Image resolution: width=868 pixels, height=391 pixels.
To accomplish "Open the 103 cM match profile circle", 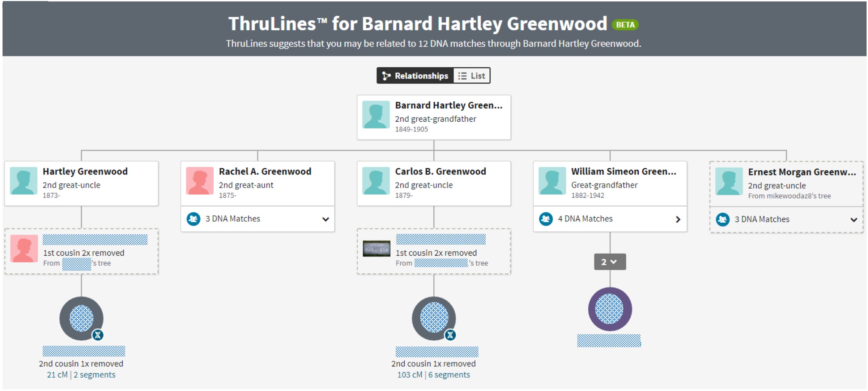I will coord(434,318).
